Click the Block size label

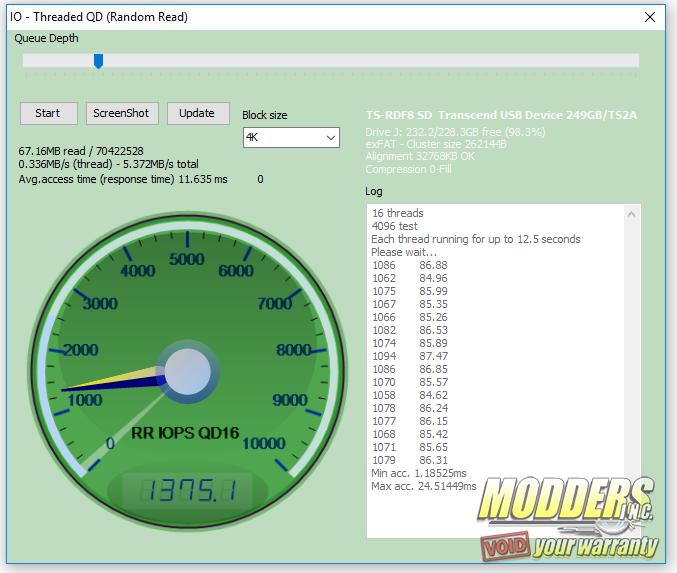pos(265,115)
